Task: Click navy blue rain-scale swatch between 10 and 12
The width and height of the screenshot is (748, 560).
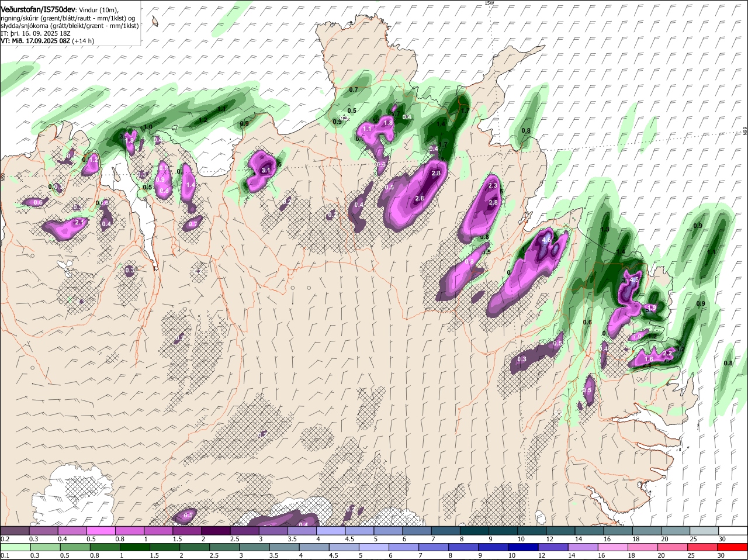Action: 525,547
